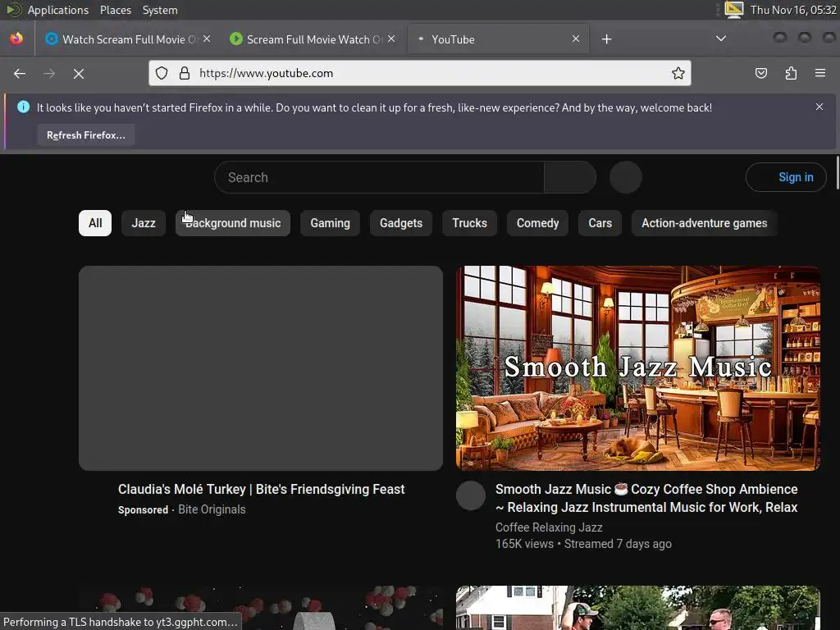Screen dimensions: 840x630
Task: Open Claudia's Molé Turkey Friendsgiving Feast title
Action: (x=262, y=489)
